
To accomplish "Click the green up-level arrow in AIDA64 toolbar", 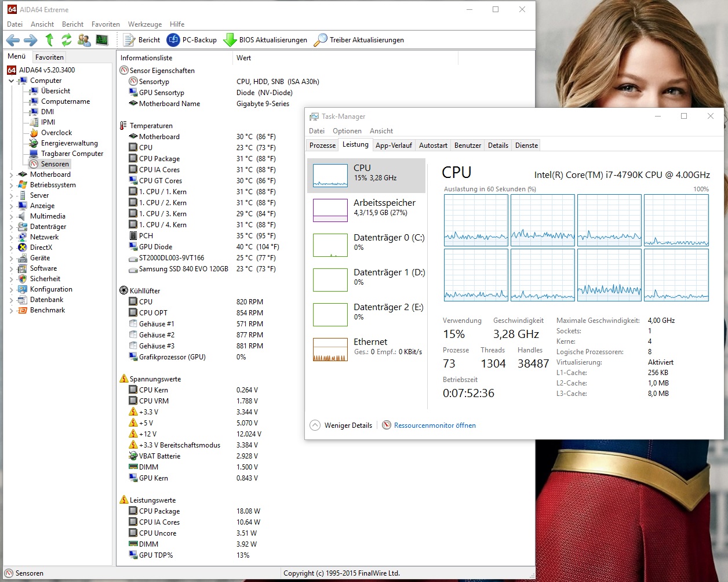I will 49,40.
